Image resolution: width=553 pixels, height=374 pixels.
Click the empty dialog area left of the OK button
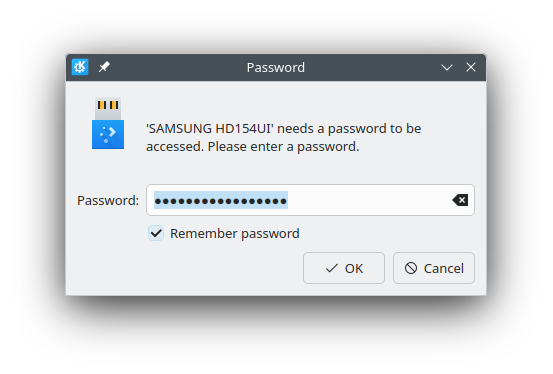tap(187, 268)
